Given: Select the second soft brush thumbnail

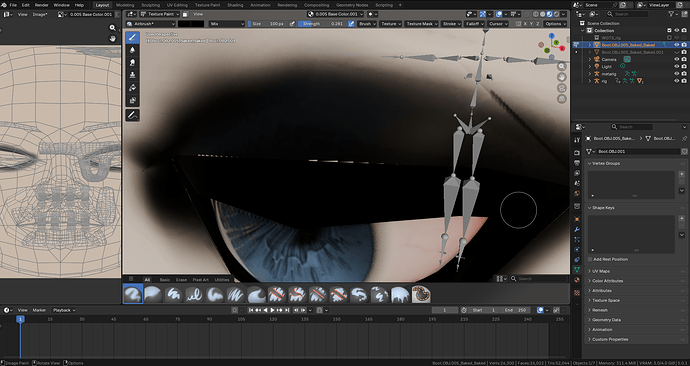Looking at the screenshot, I should point(153,294).
